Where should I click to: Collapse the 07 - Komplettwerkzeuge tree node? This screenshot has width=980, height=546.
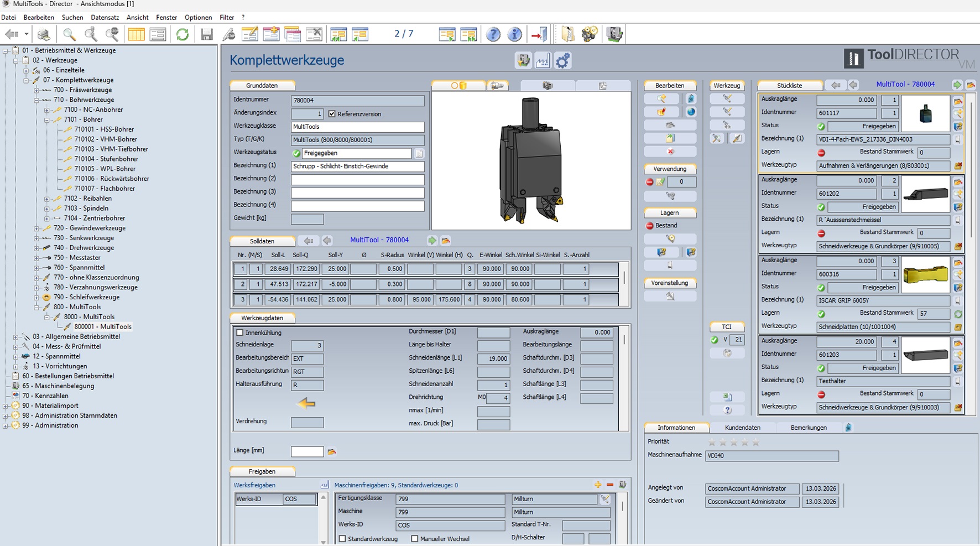point(26,80)
